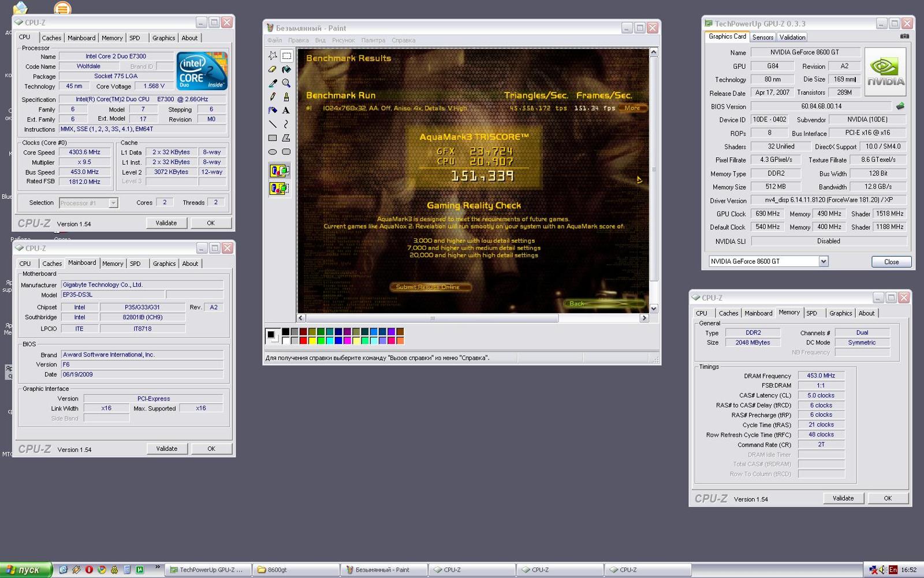Open About tab in top-left CPU-Z window

point(189,38)
